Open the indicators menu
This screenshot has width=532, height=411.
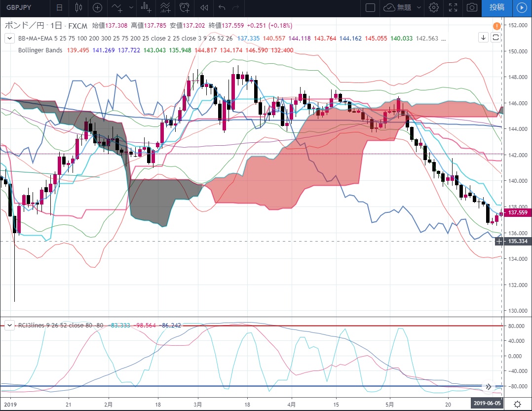point(117,7)
